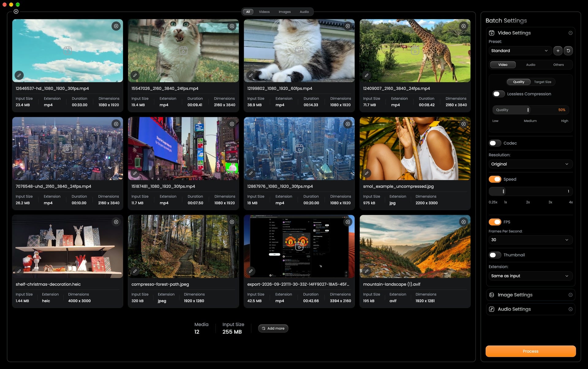Click the clear-all X icon above the media grid
This screenshot has height=369, width=588.
(x=16, y=11)
